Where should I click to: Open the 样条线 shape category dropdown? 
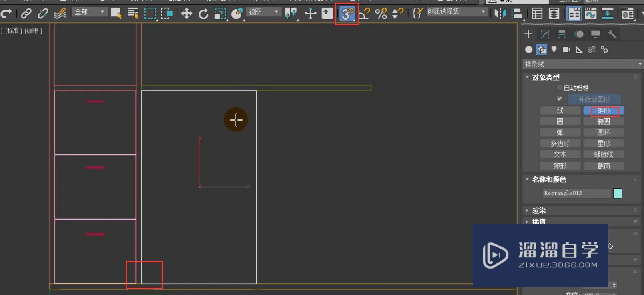583,64
